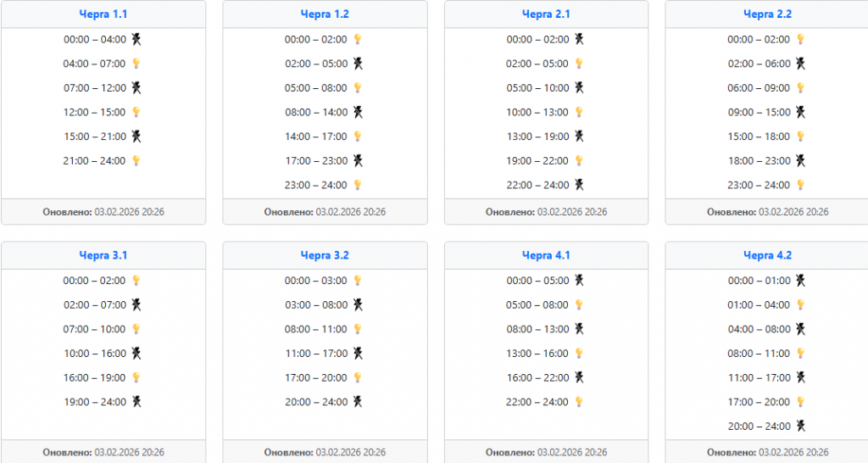The height and width of the screenshot is (463, 868).
Task: Click outage icon for 08:00 – 14:00 in Черга 1.2
Action: (358, 112)
